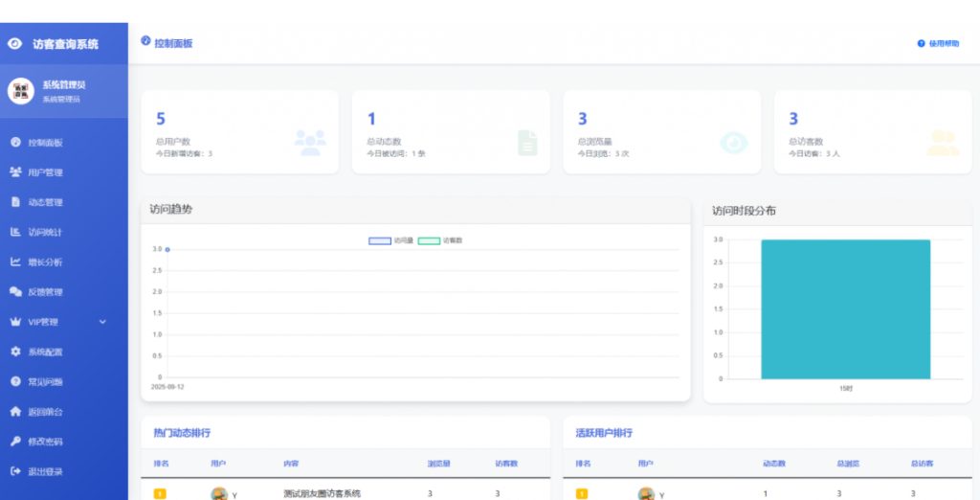
Task: Click the teal bar for 15时
Action: tap(846, 309)
